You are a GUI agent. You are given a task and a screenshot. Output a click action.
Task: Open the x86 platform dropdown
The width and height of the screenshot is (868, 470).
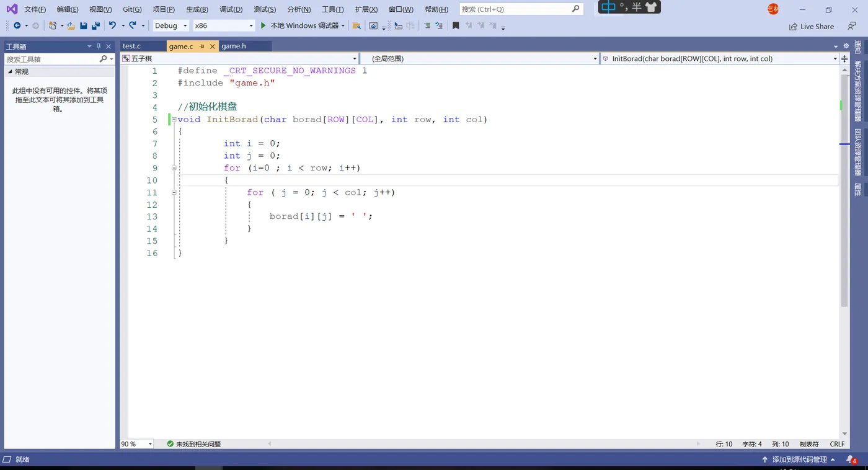[x=223, y=25]
